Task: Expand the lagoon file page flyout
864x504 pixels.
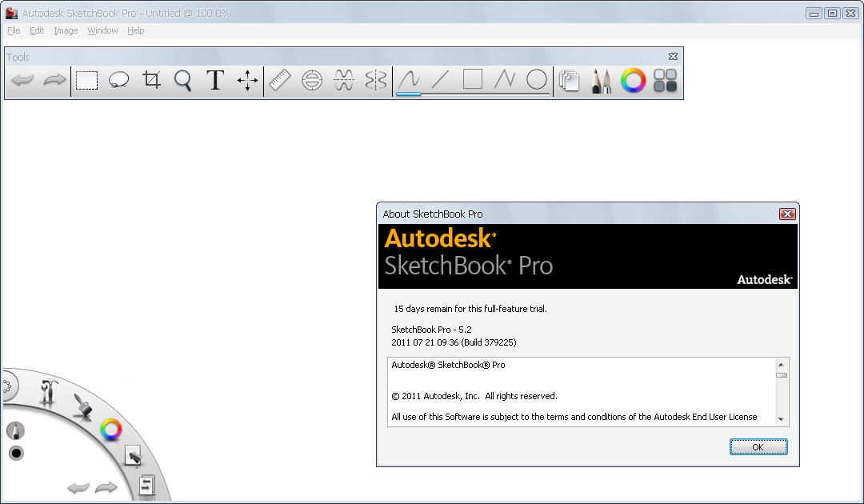Action: [x=146, y=485]
